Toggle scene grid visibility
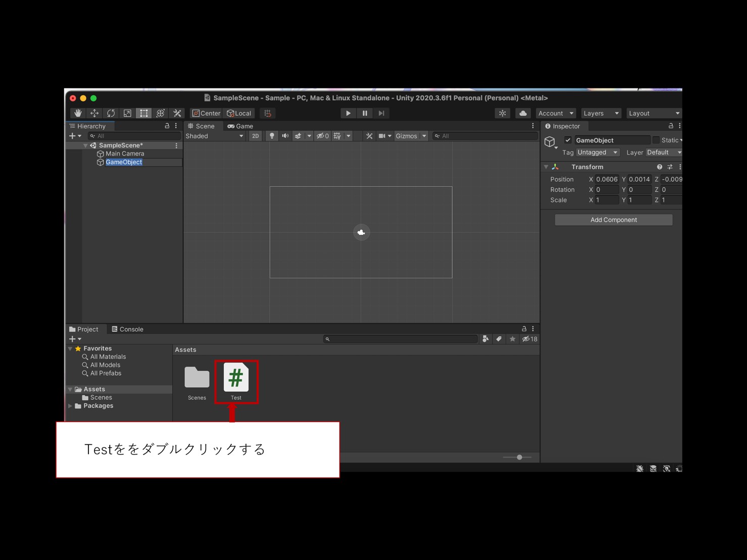Viewport: 747px width, 560px height. click(337, 136)
